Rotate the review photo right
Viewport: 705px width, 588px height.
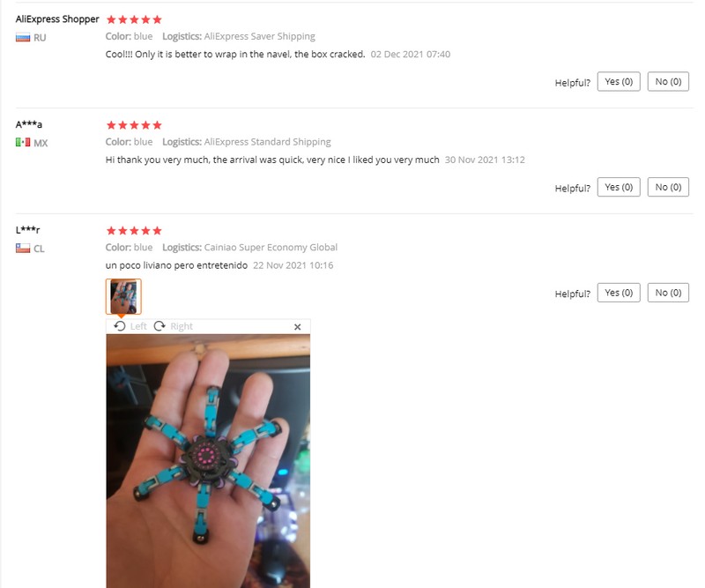[173, 326]
